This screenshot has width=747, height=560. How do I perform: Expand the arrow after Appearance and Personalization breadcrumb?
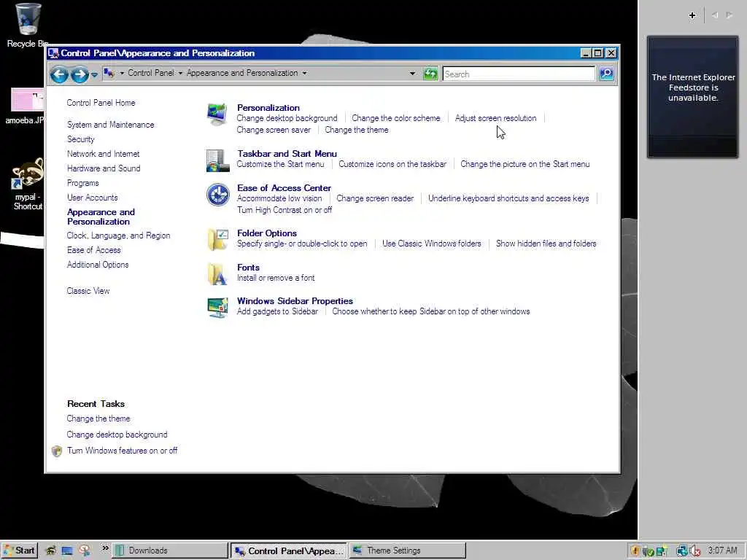pos(304,74)
